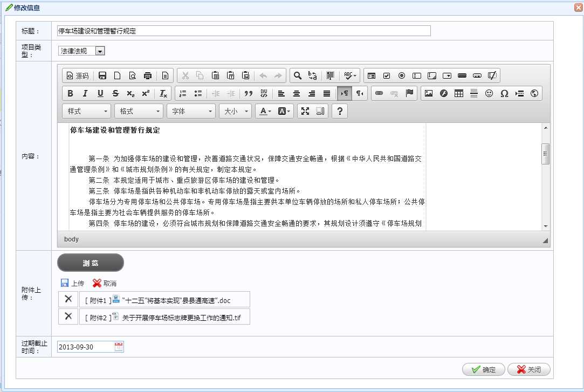Open the 样式 styles dropdown
This screenshot has width=584, height=392.
86,111
